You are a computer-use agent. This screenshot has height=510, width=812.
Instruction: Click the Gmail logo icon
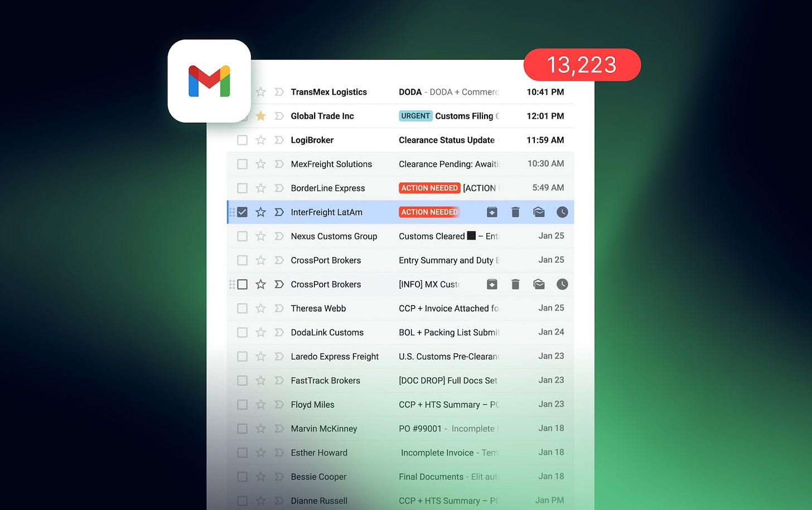click(x=209, y=81)
